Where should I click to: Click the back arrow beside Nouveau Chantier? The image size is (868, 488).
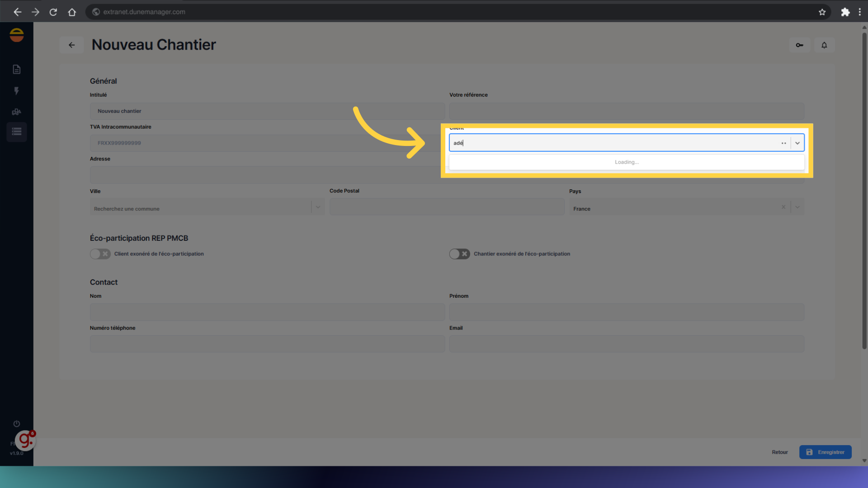tap(71, 45)
